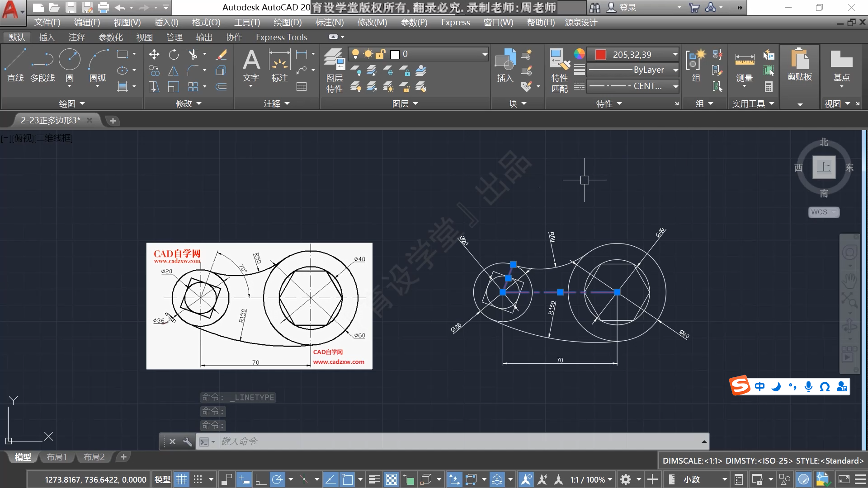Expand the 图层 (Layers) panel
Image resolution: width=868 pixels, height=488 pixels.
point(405,103)
